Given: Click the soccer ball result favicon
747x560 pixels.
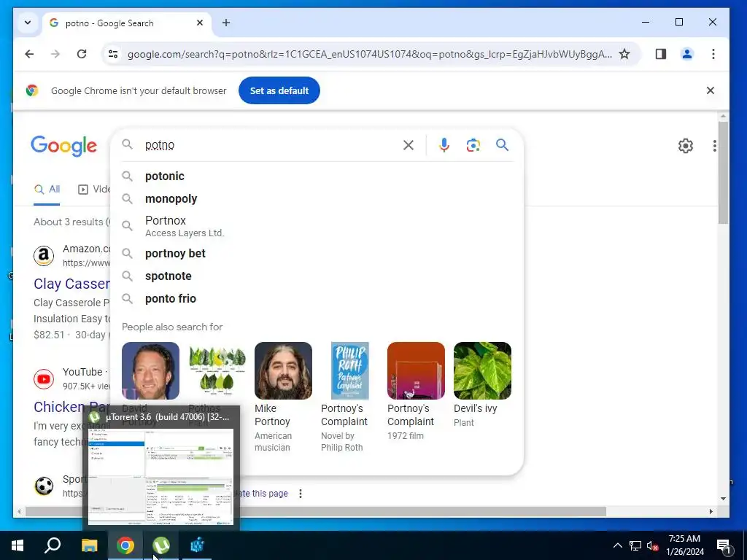Looking at the screenshot, I should coord(43,486).
